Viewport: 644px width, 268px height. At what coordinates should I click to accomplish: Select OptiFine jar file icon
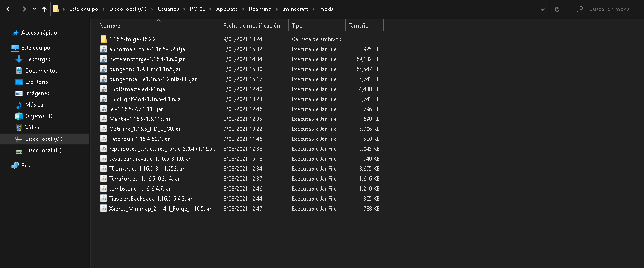coord(104,129)
